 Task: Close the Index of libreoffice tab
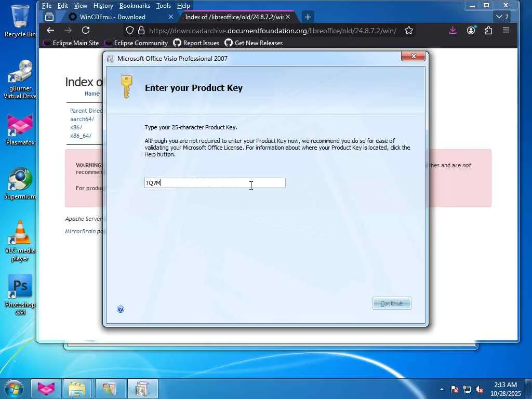click(x=288, y=17)
